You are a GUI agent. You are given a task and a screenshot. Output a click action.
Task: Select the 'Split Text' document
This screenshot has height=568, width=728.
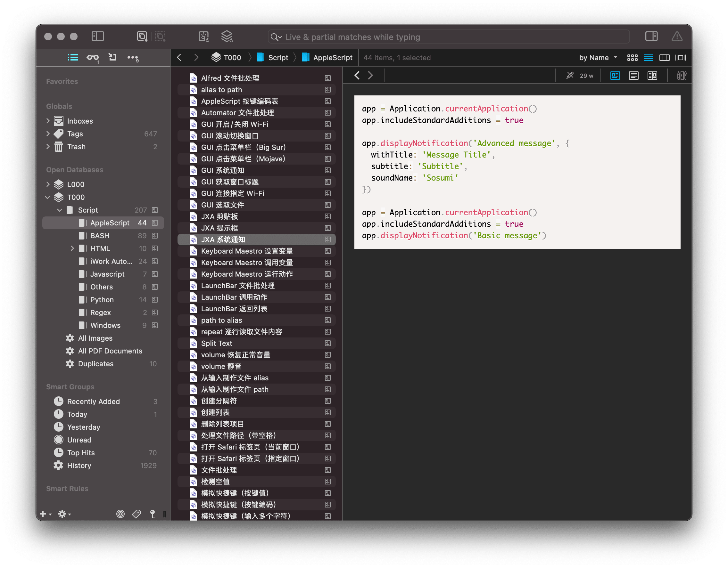click(x=256, y=343)
